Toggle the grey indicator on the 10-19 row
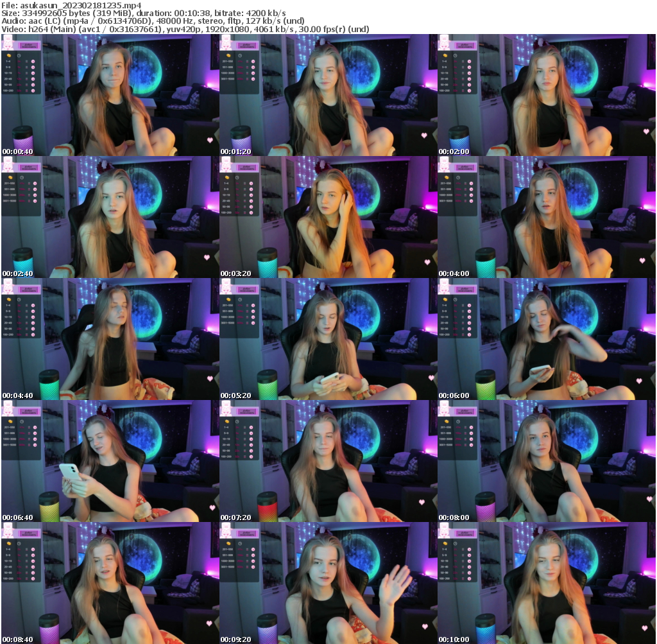This screenshot has width=657, height=644. click(26, 73)
